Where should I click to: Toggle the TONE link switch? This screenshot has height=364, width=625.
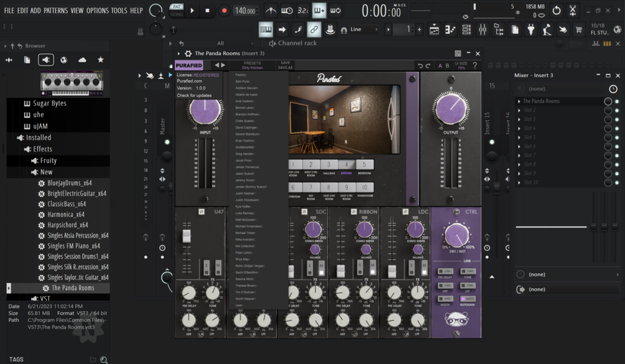click(x=468, y=271)
